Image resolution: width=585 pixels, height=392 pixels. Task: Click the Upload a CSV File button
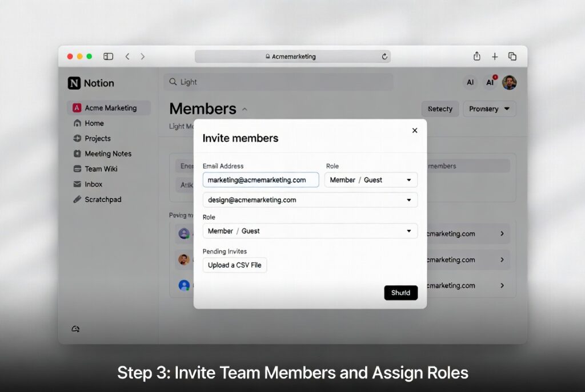pyautogui.click(x=234, y=265)
